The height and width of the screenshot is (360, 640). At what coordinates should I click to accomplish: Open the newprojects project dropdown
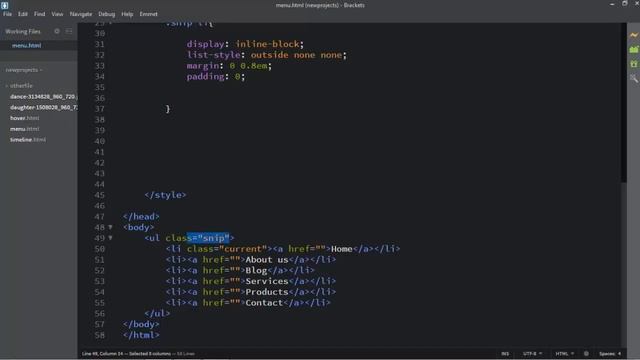click(24, 70)
